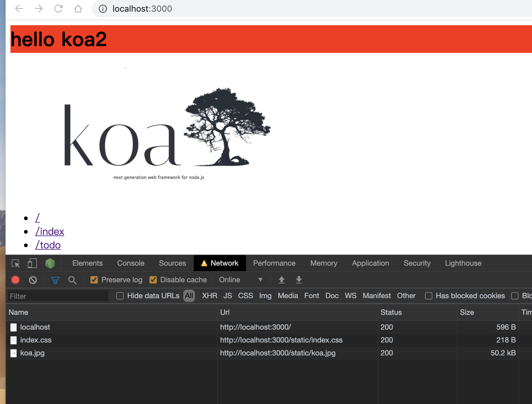Filter requests by JS

coord(228,296)
